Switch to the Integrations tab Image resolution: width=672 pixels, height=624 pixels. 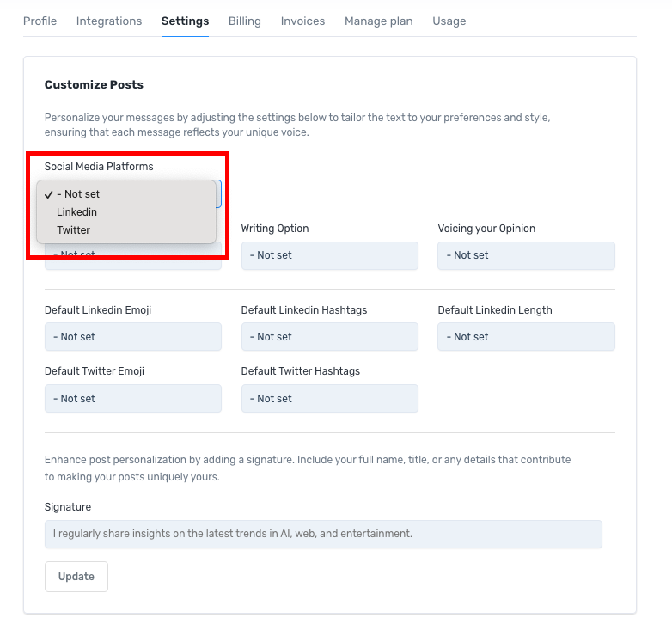click(x=109, y=21)
